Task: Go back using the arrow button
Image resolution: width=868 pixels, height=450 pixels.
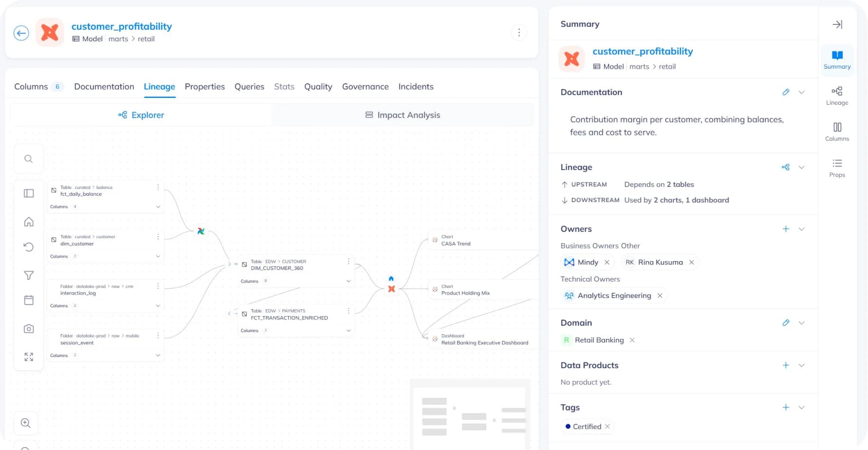Action: pyautogui.click(x=21, y=33)
